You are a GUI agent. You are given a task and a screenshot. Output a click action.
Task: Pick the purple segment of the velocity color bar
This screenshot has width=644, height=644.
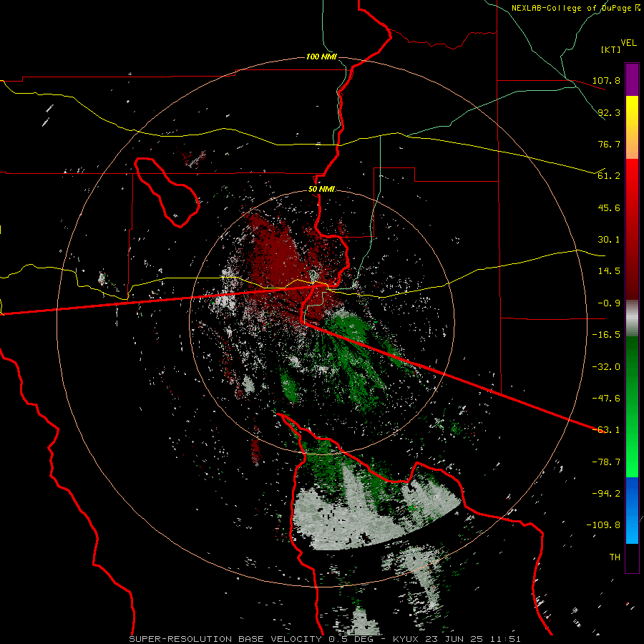click(632, 79)
